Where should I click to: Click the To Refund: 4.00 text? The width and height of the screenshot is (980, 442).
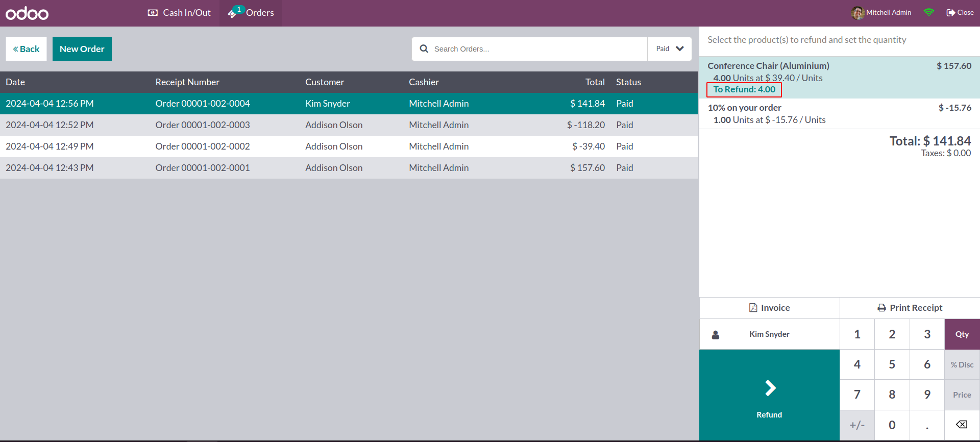(x=744, y=89)
